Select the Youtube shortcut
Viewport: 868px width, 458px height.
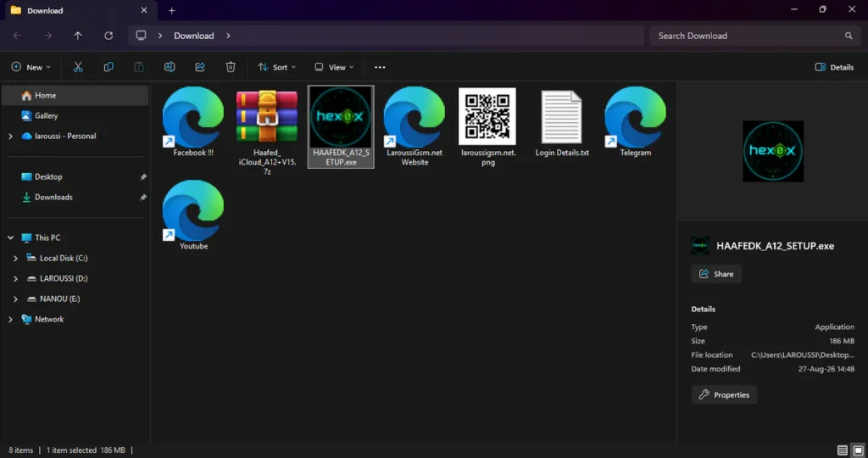(193, 215)
